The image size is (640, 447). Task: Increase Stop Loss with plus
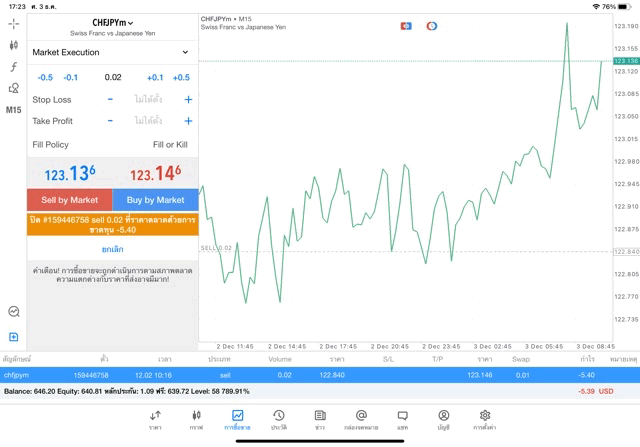tap(188, 99)
